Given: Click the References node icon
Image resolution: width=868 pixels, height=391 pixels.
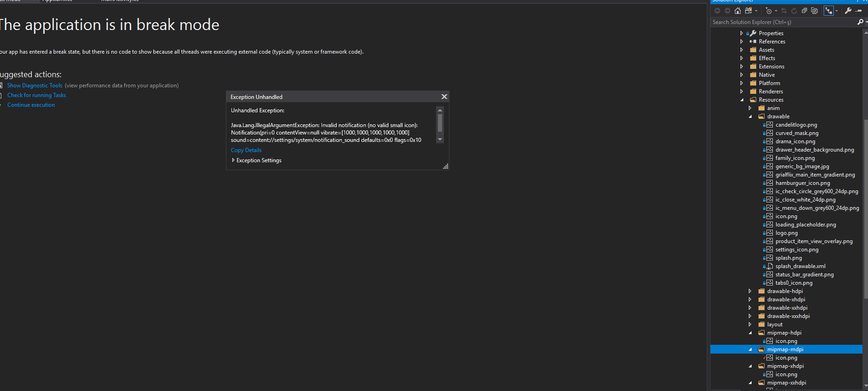Looking at the screenshot, I should click(x=753, y=42).
